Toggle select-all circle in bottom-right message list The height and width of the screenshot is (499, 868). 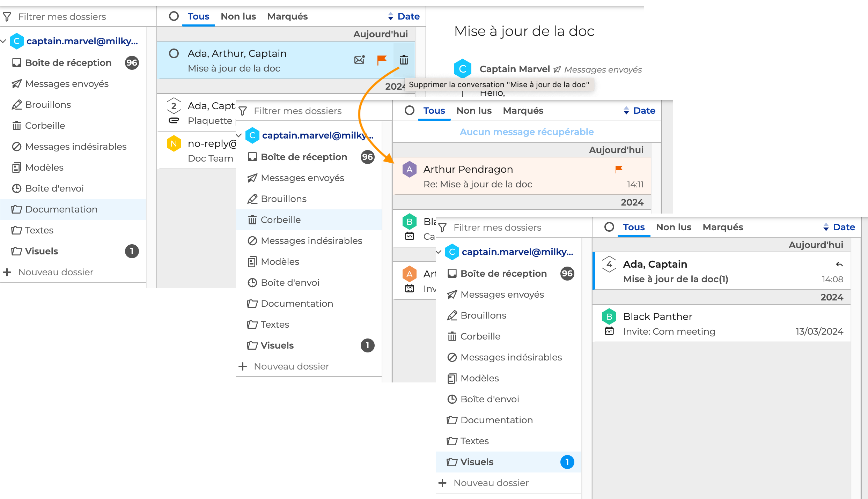pos(609,227)
